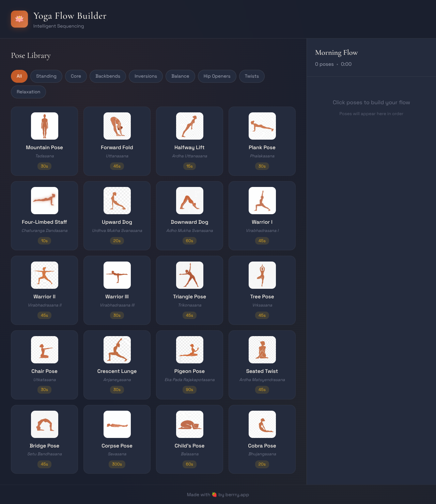Click the lotus app logo icon
The image size is (436, 504).
coord(19,19)
